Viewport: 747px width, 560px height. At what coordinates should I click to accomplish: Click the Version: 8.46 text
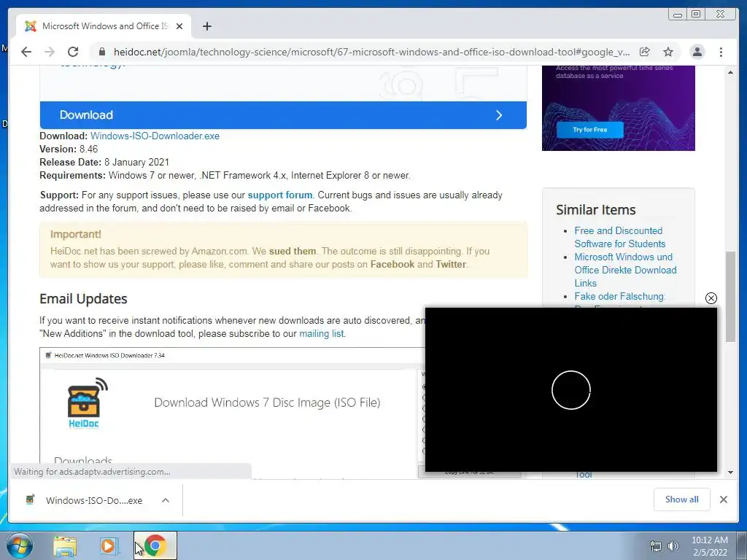[69, 149]
